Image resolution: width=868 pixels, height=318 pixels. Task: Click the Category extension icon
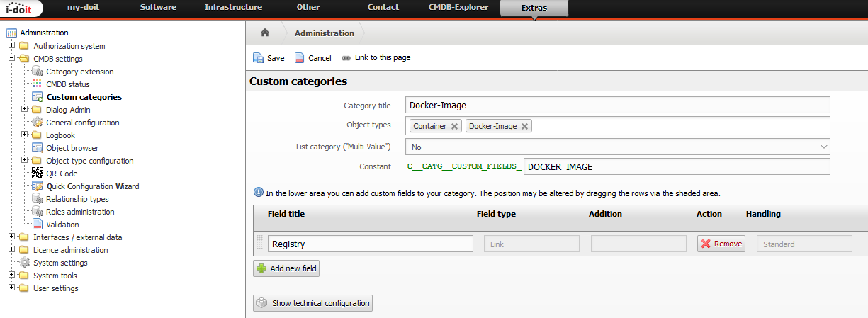[x=38, y=72]
